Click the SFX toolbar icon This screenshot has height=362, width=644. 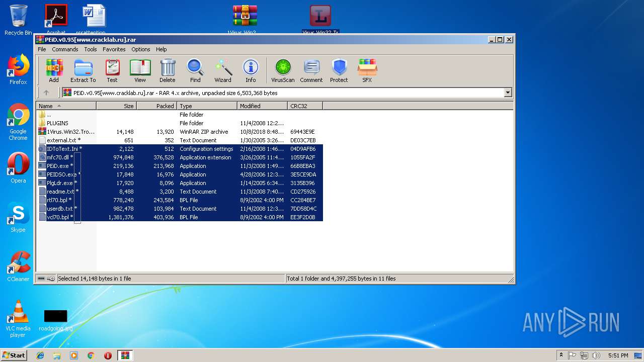tap(367, 70)
